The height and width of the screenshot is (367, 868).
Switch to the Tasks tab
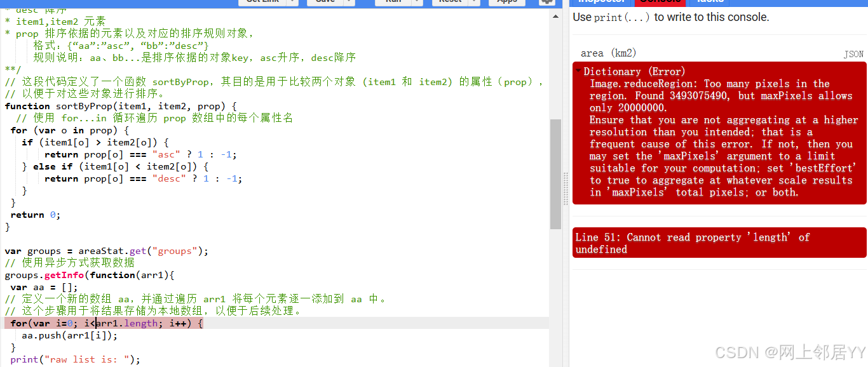(x=710, y=2)
